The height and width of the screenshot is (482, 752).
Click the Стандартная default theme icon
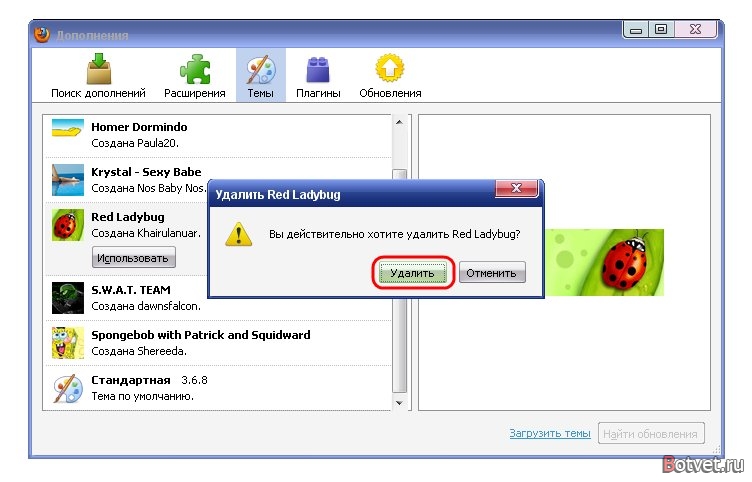(68, 388)
